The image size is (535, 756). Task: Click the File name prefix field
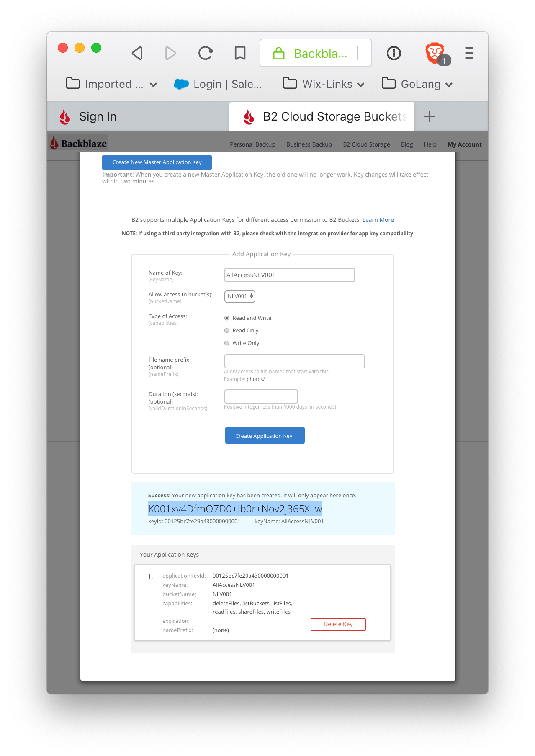pos(295,361)
